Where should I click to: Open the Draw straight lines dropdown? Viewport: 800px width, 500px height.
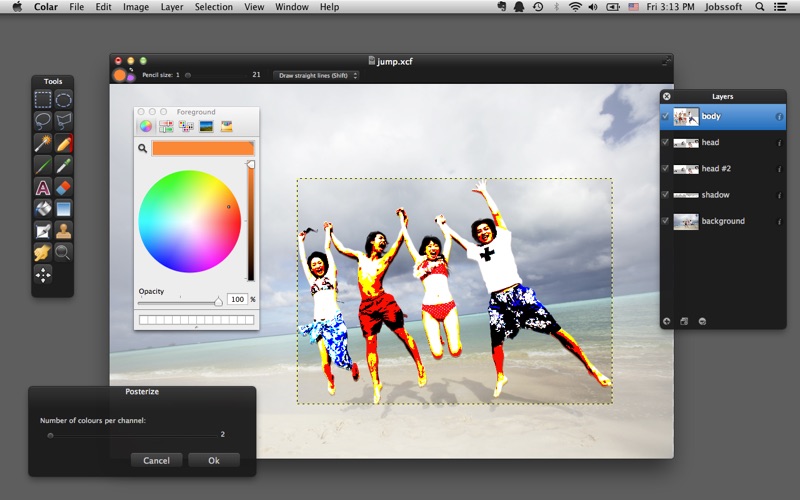(x=316, y=75)
